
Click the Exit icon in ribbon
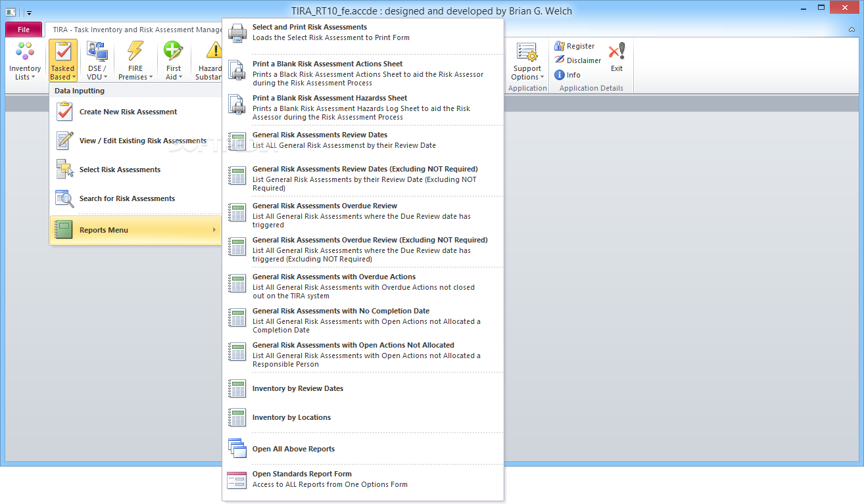(x=617, y=51)
